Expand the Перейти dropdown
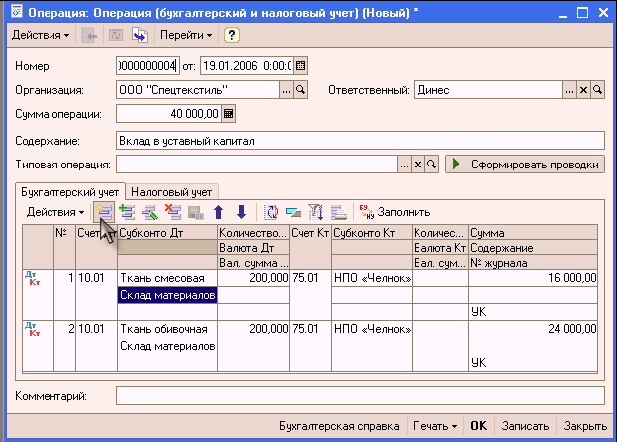The height and width of the screenshot is (442, 617). 186,35
